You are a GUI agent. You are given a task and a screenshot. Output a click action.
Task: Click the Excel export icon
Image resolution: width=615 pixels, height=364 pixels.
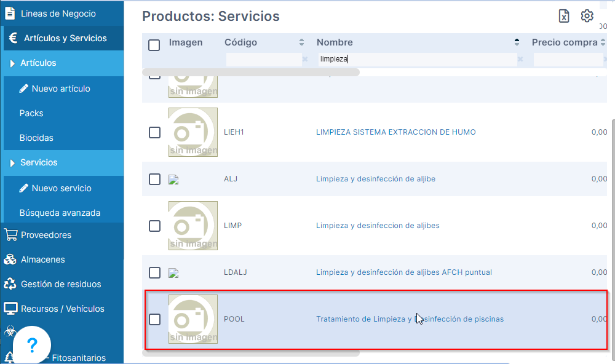pos(564,16)
